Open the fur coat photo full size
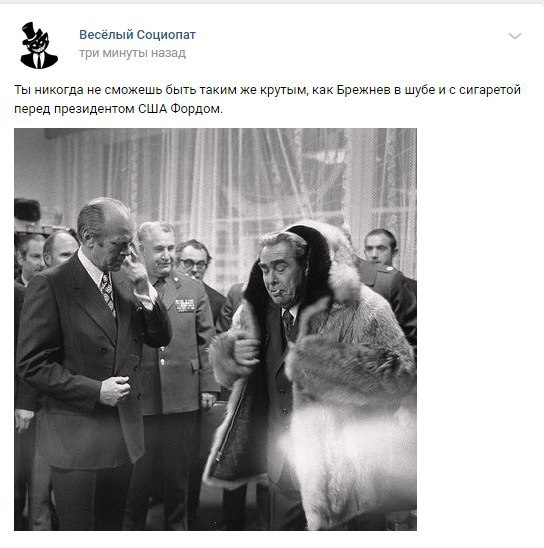Viewport: 544px width, 548px height. 215,329
